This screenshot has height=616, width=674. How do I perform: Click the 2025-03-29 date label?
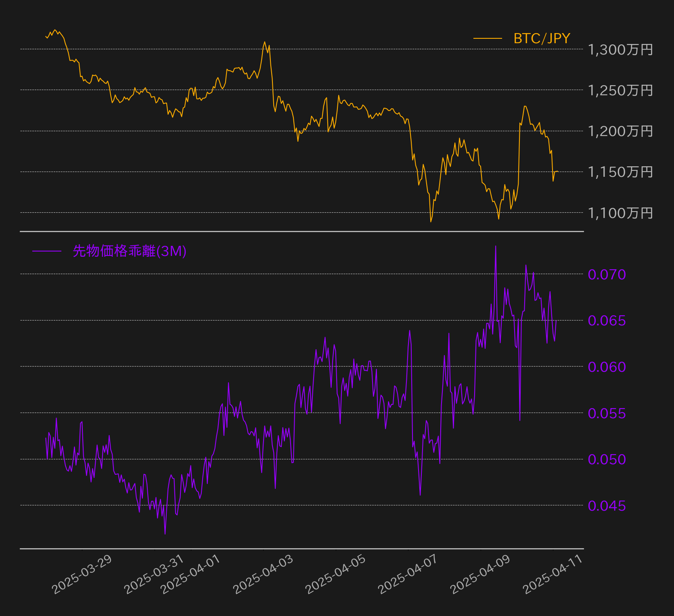tap(82, 574)
